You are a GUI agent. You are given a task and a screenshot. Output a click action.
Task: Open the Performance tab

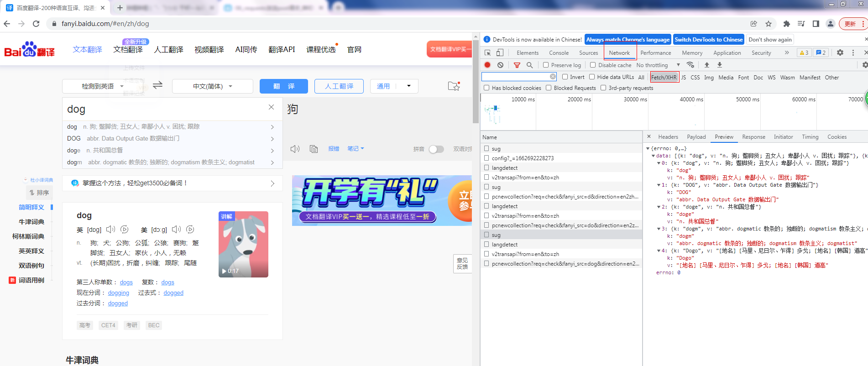(x=655, y=53)
